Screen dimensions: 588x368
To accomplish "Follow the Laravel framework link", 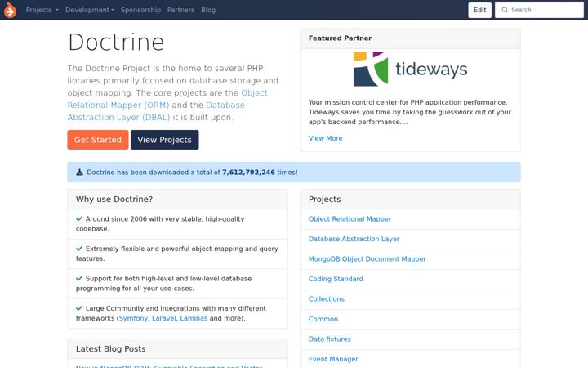I will [164, 318].
